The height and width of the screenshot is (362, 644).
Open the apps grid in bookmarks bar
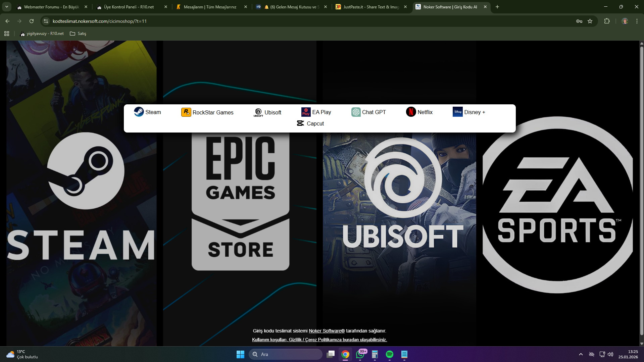[x=7, y=34]
